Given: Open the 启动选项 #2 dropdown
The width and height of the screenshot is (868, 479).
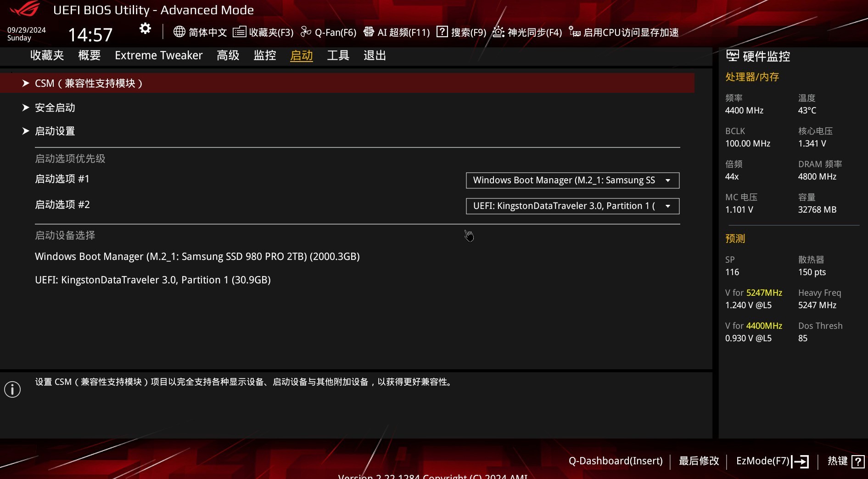Looking at the screenshot, I should pyautogui.click(x=572, y=206).
